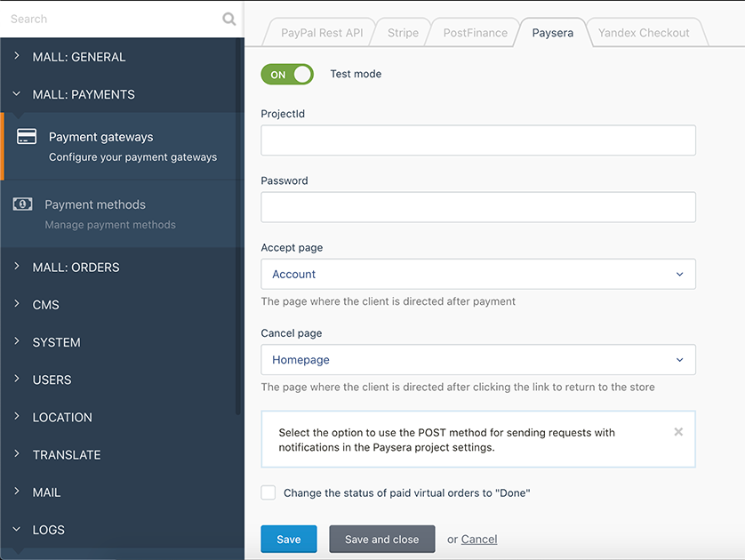Open the Accept page dropdown
This screenshot has height=560, width=745.
(478, 274)
